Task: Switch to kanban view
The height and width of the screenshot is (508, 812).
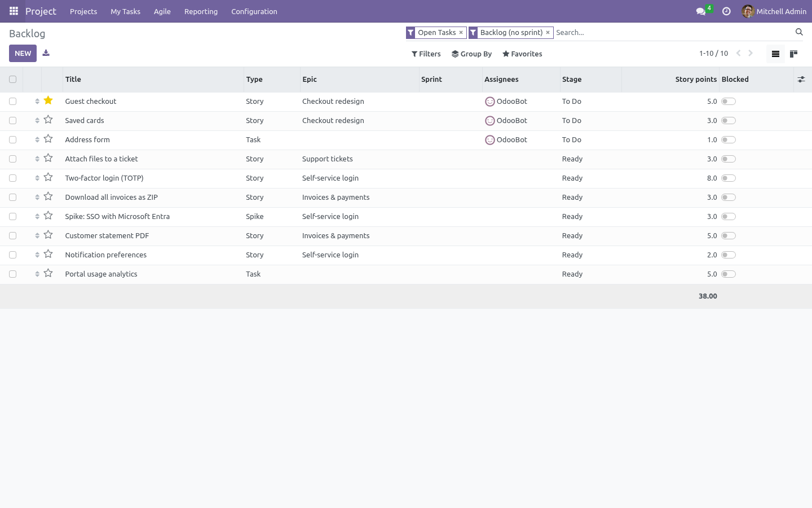Action: (793, 54)
